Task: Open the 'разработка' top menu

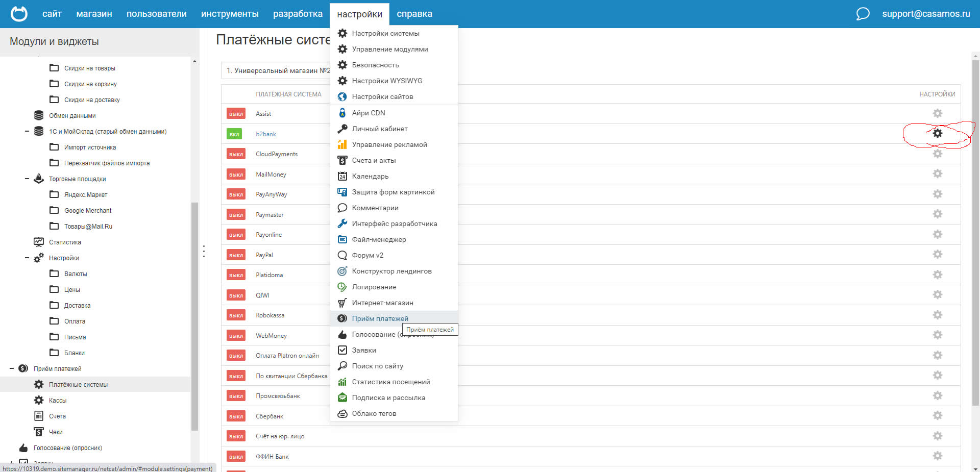Action: pyautogui.click(x=298, y=14)
